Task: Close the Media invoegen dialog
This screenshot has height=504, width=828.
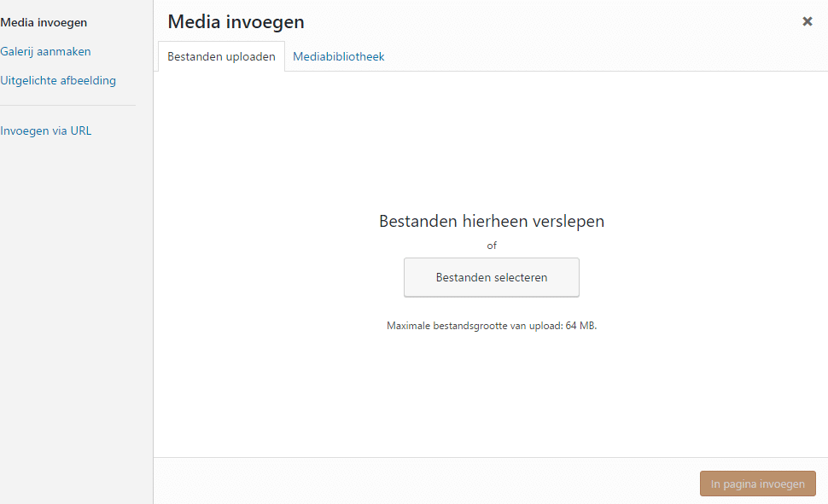Action: 807,21
